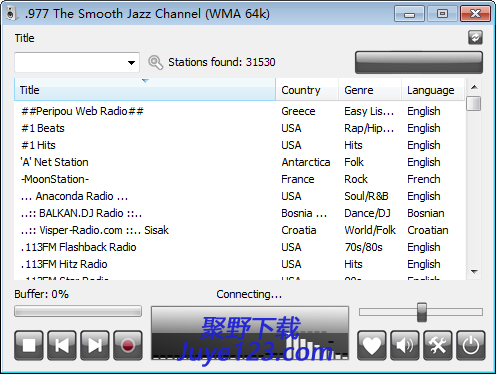Sort stations by Language column header

[x=433, y=90]
